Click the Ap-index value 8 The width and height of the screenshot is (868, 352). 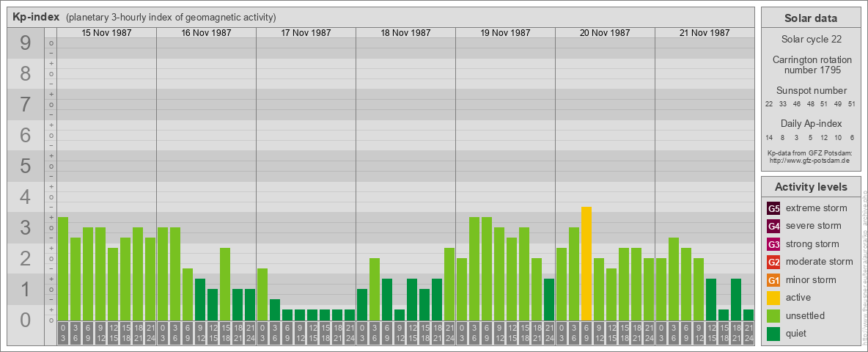783,137
